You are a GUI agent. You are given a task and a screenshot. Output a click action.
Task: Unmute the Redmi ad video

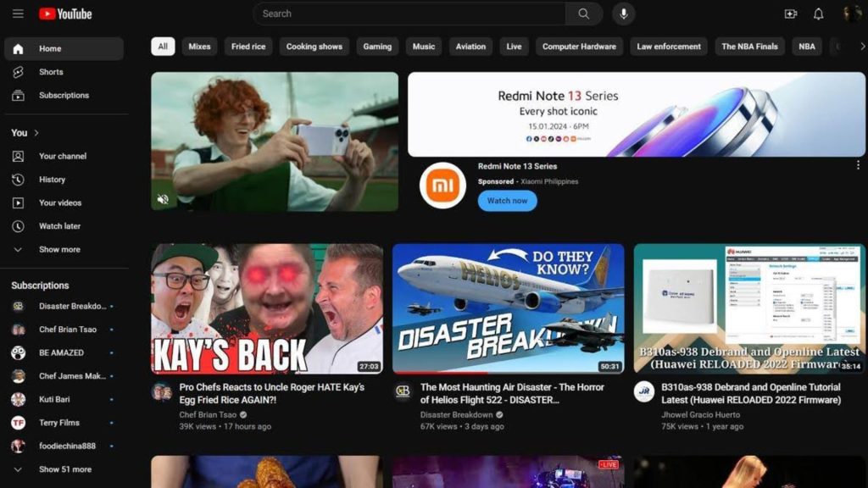[164, 199]
